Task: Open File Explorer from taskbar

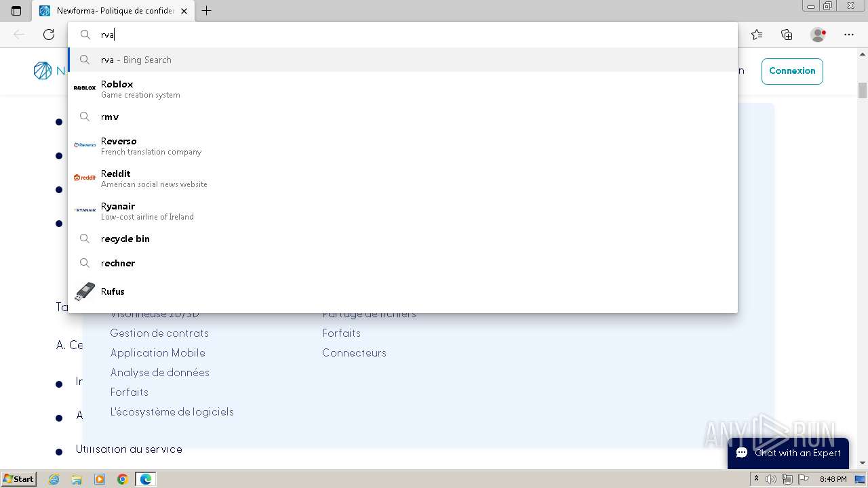Action: [77, 479]
